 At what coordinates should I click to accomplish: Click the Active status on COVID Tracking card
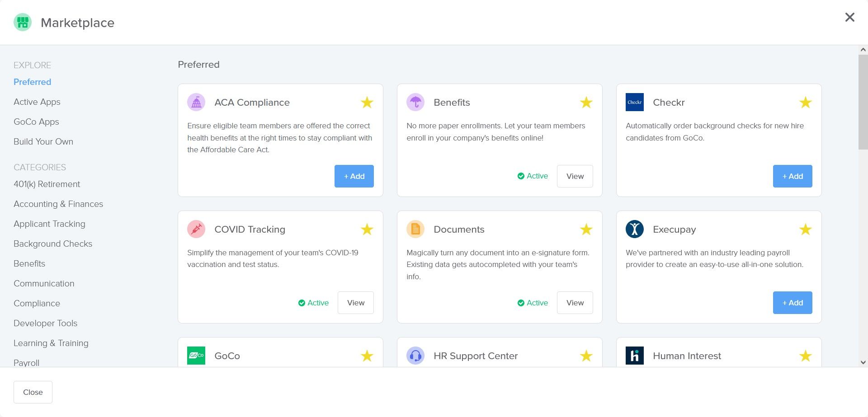coord(313,303)
